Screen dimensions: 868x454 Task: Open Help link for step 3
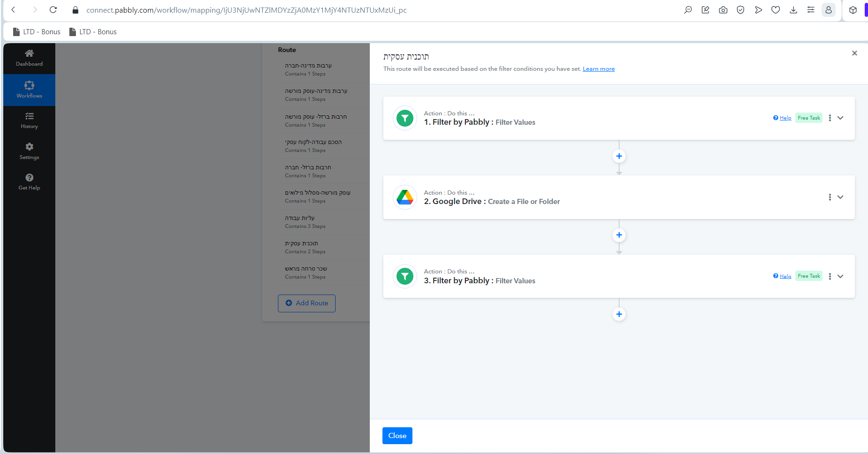click(x=782, y=276)
